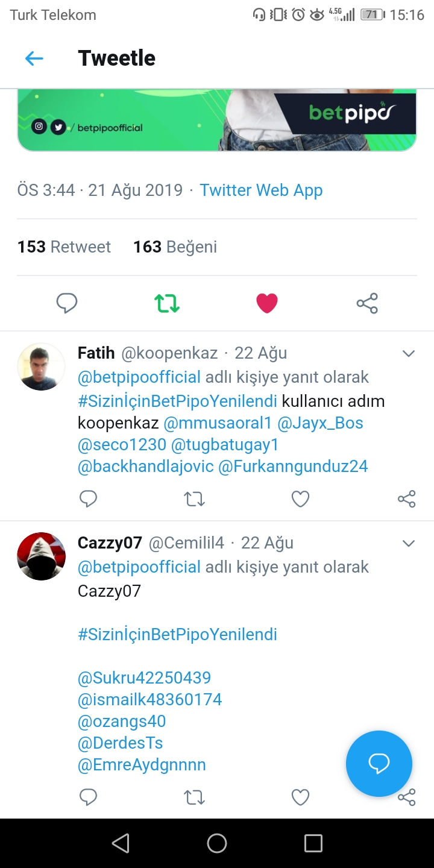Retweet Fatih's reply
Screen dimensions: 434x868
(x=194, y=498)
